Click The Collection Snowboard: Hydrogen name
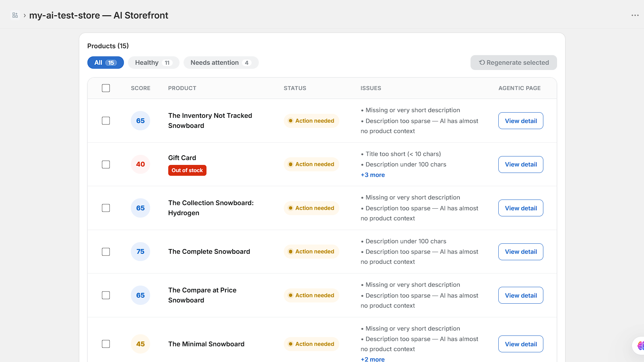Image resolution: width=644 pixels, height=362 pixels. 211,208
